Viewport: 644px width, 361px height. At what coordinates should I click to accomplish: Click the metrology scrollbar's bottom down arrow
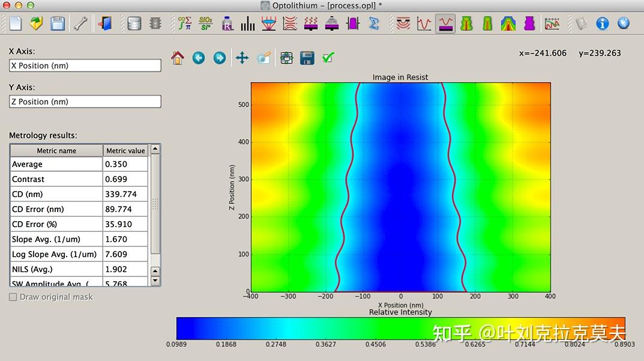[x=155, y=281]
